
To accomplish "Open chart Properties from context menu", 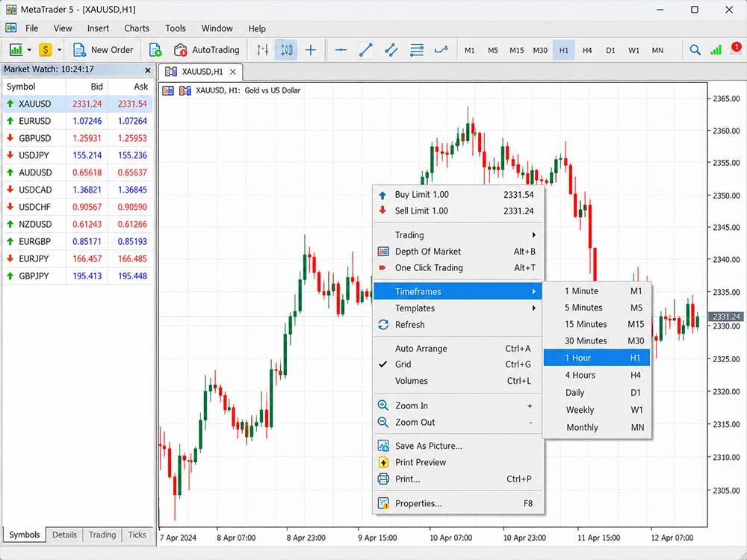I will (x=459, y=503).
